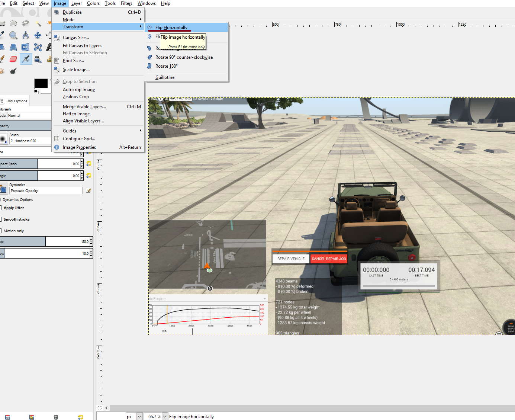The height and width of the screenshot is (420, 515).
Task: Click the Rotate 180° icon
Action: point(149,66)
